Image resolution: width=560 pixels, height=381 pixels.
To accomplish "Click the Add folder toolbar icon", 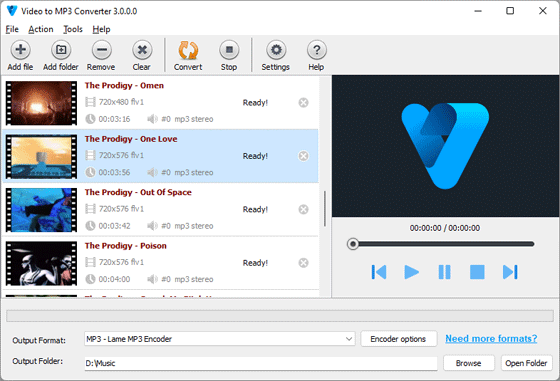I will [61, 50].
